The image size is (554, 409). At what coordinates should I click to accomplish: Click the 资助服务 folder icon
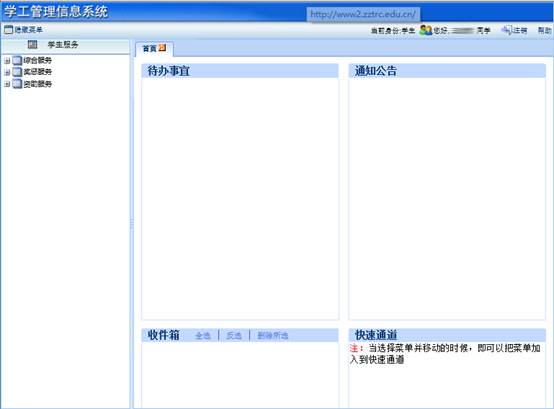(17, 84)
